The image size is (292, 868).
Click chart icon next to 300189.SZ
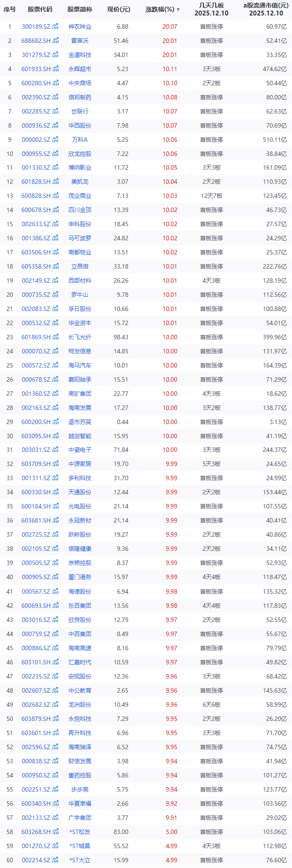coord(56,27)
